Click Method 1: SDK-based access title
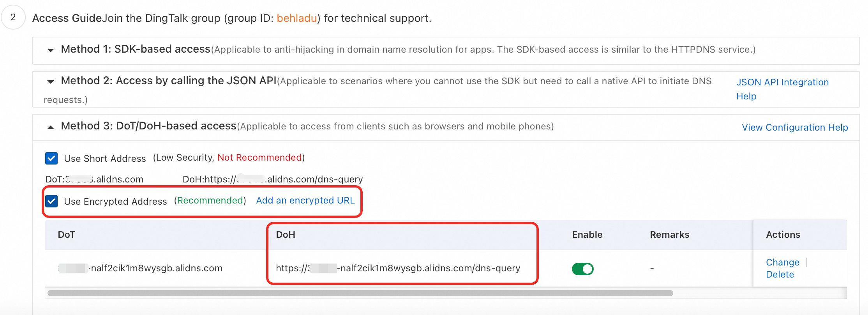868x315 pixels. (136, 49)
